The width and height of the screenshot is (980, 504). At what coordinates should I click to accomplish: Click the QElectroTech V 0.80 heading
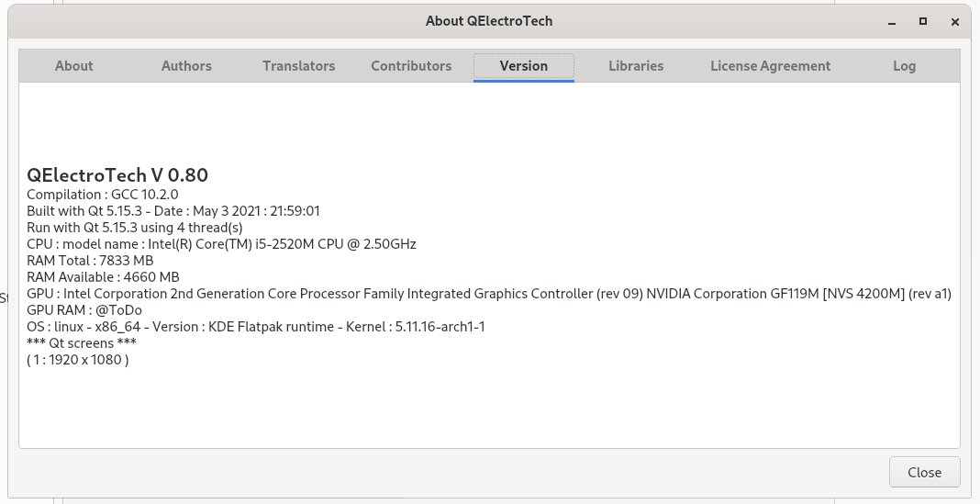117,175
